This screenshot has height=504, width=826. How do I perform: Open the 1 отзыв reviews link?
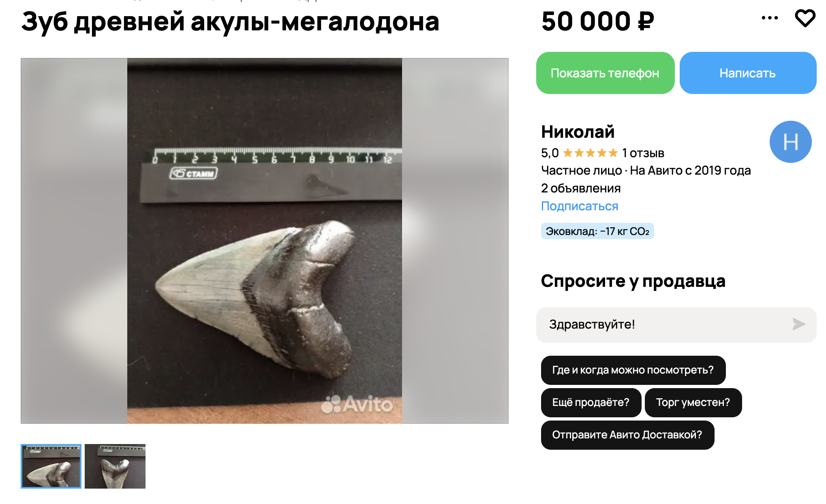(x=643, y=153)
